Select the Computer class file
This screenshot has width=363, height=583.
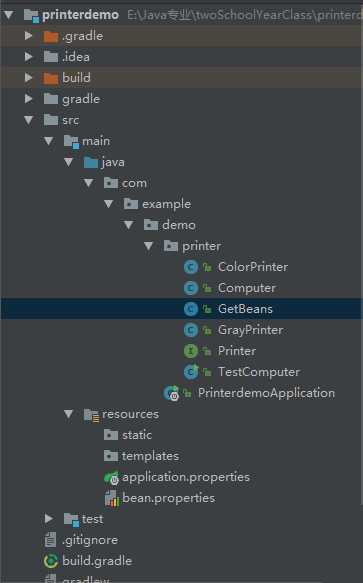coord(182,288)
